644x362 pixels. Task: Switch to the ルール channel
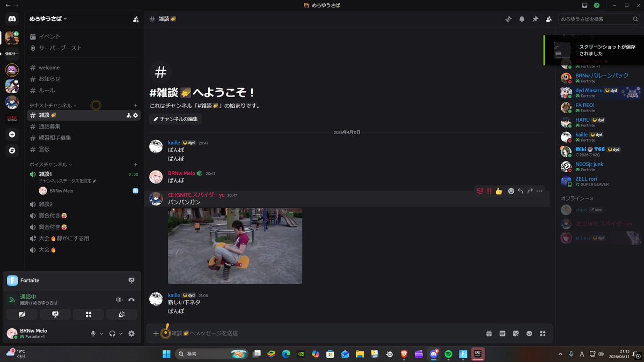click(84, 90)
